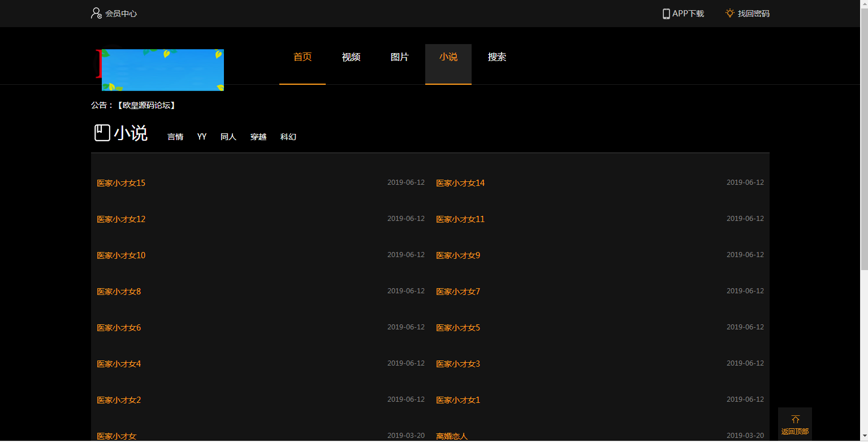This screenshot has height=443, width=868.
Task: Click the lightbulb icon next to 找回密码
Action: (729, 13)
